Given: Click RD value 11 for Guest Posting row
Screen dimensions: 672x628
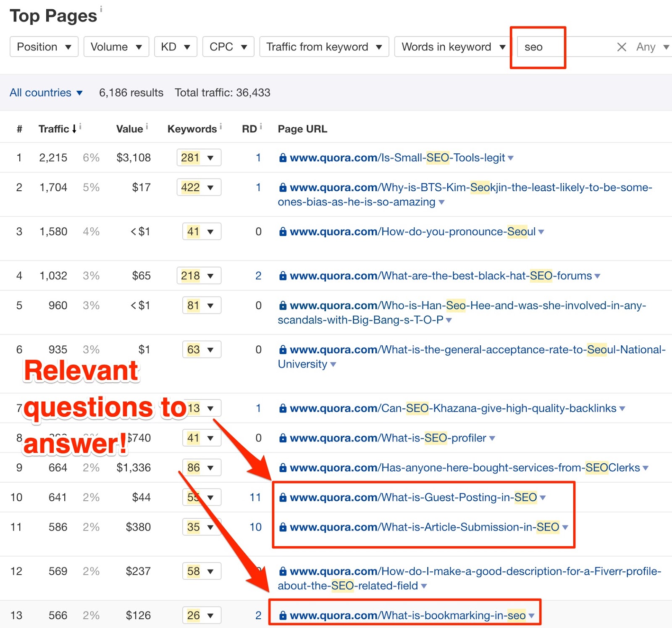Looking at the screenshot, I should [x=255, y=497].
